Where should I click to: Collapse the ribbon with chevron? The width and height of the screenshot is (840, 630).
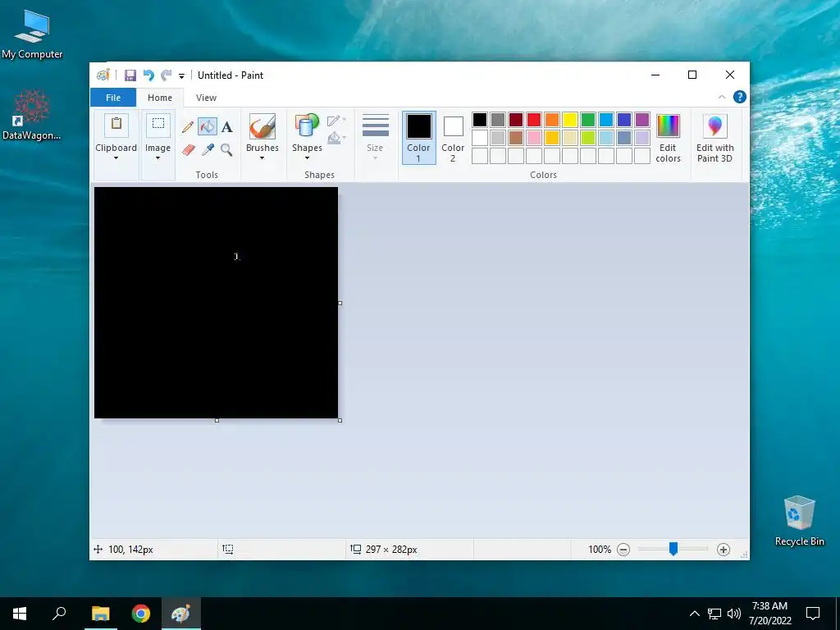coord(722,97)
